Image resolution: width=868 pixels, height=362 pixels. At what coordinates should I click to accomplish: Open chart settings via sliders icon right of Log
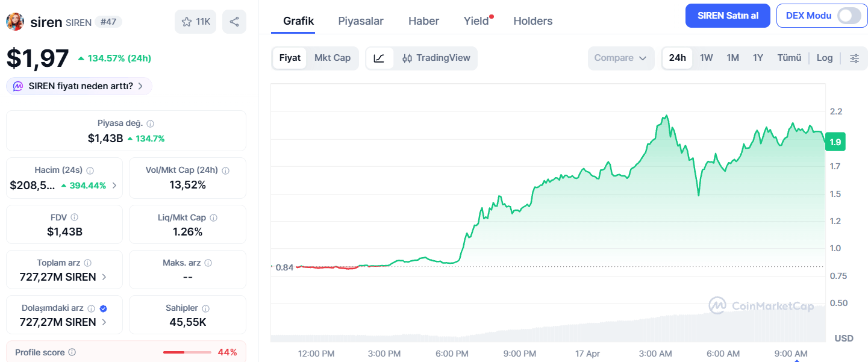click(x=854, y=58)
